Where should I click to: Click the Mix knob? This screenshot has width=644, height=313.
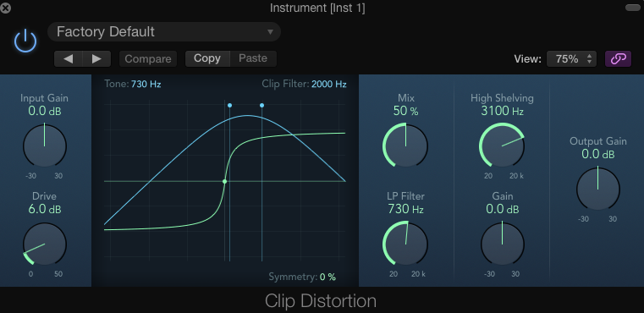click(405, 146)
